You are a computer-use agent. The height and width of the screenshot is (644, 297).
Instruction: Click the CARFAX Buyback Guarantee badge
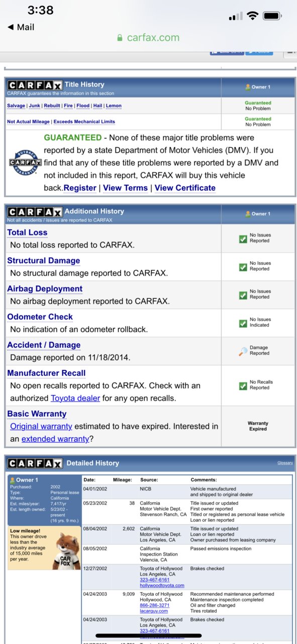click(x=25, y=163)
